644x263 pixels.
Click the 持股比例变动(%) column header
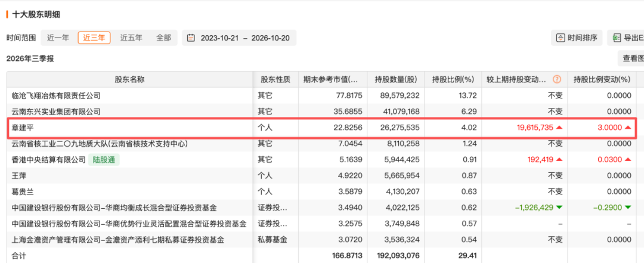tap(602, 79)
